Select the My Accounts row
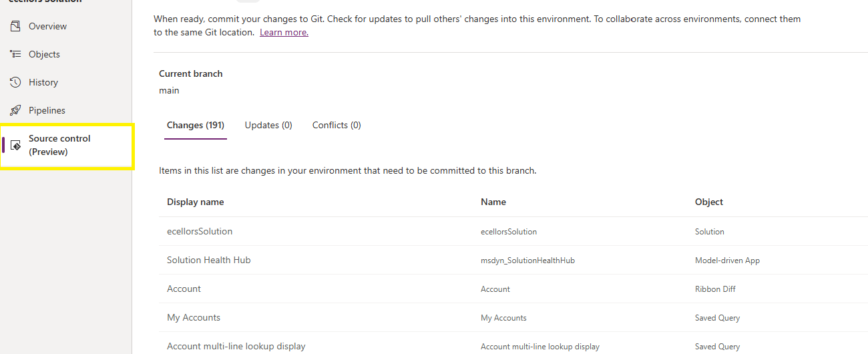The image size is (868, 354). coord(194,317)
